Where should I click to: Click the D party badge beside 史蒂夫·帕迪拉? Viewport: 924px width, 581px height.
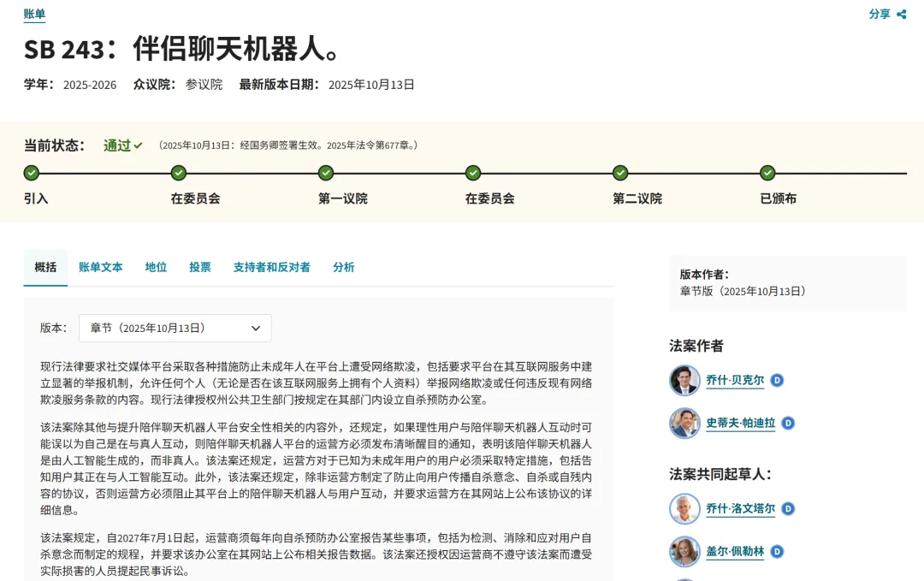tap(789, 423)
